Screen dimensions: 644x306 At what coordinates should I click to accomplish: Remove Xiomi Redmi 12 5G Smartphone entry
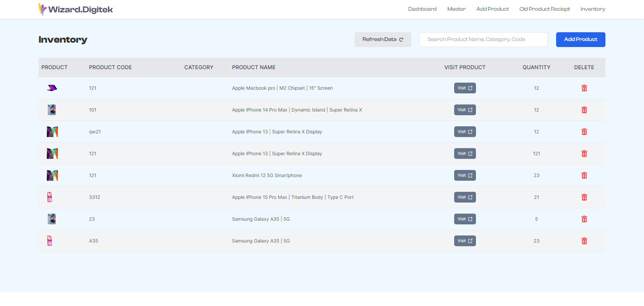click(584, 175)
